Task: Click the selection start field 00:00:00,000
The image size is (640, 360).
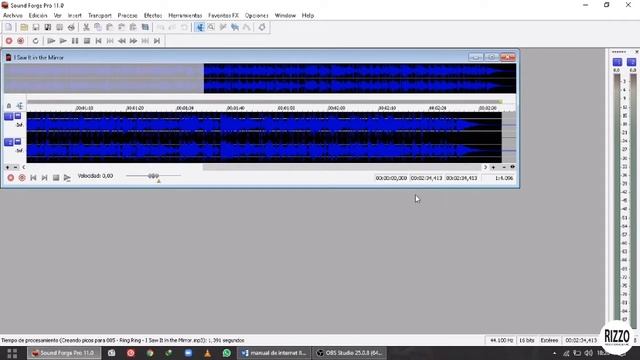Action: [391, 178]
